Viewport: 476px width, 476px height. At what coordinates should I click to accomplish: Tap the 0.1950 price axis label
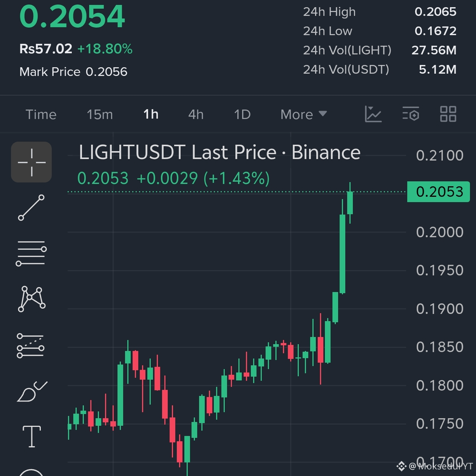tap(440, 270)
